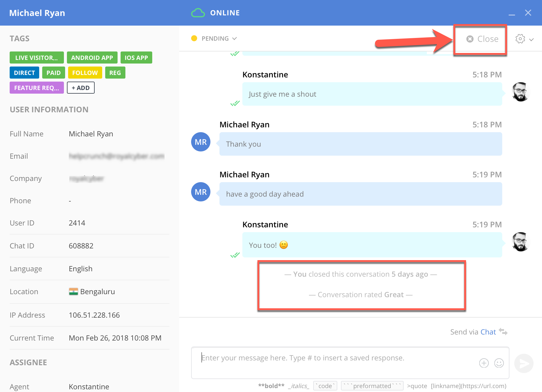Open the gear settings menu

[520, 39]
